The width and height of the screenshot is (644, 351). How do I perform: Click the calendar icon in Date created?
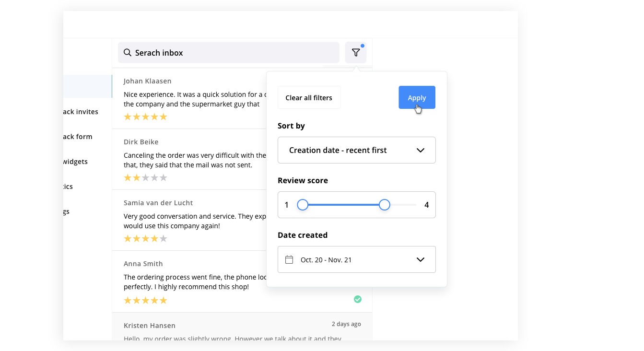(x=289, y=260)
